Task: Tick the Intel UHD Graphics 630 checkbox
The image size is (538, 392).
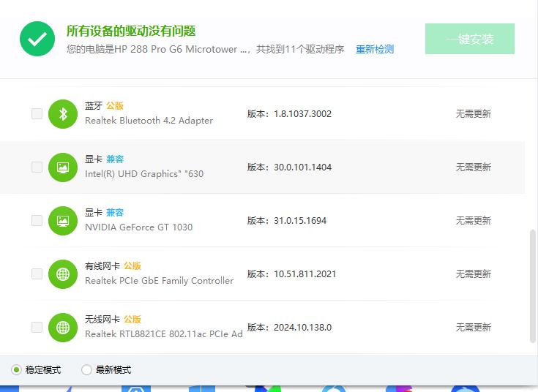Action: pyautogui.click(x=37, y=167)
